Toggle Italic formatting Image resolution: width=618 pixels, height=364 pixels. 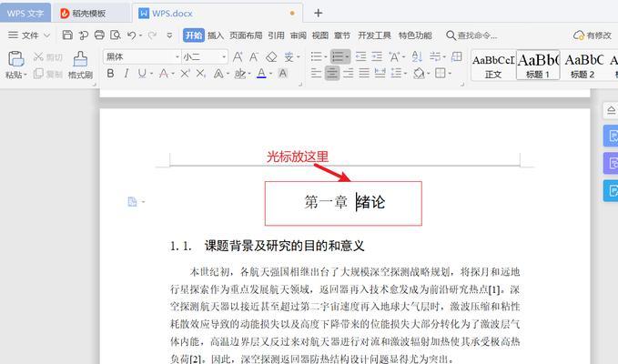[127, 74]
